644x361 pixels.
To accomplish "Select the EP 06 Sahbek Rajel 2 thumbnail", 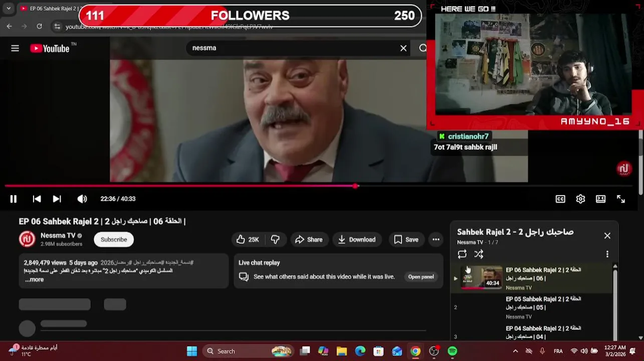I will pos(482,277).
